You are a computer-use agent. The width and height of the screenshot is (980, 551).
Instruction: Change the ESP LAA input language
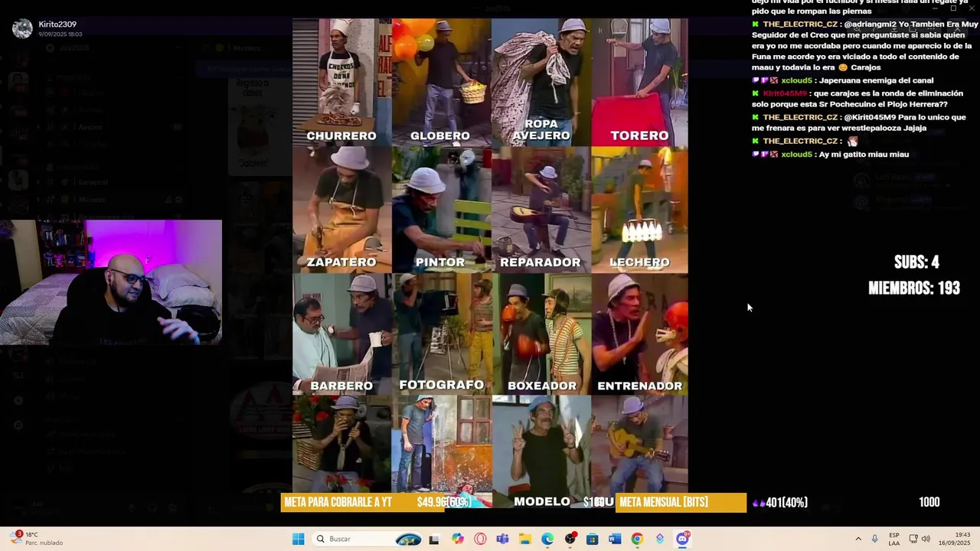pyautogui.click(x=894, y=539)
